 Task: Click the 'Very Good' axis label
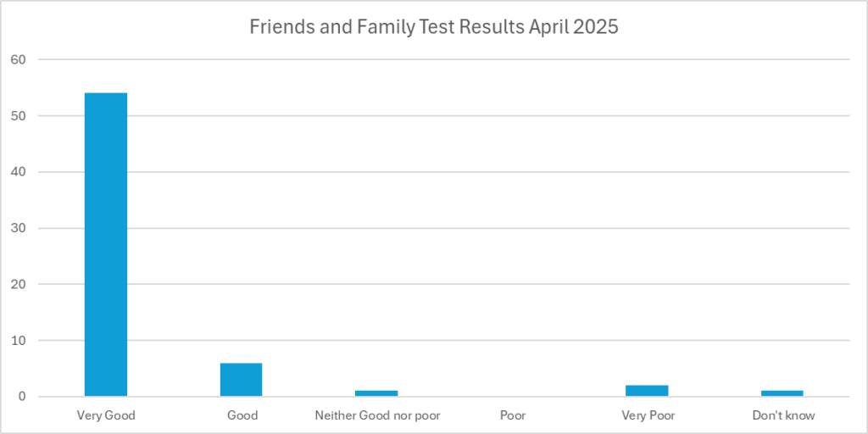click(x=106, y=415)
